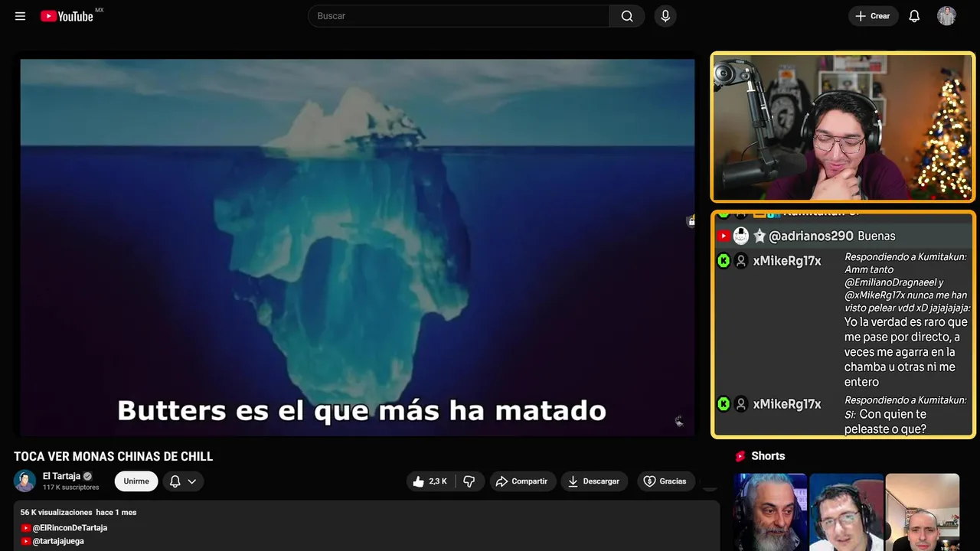Open the Crear menu
The image size is (980, 551).
873,16
